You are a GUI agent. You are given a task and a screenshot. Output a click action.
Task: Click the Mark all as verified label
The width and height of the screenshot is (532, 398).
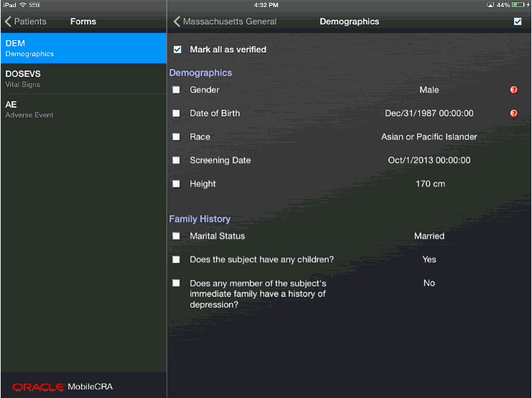228,50
